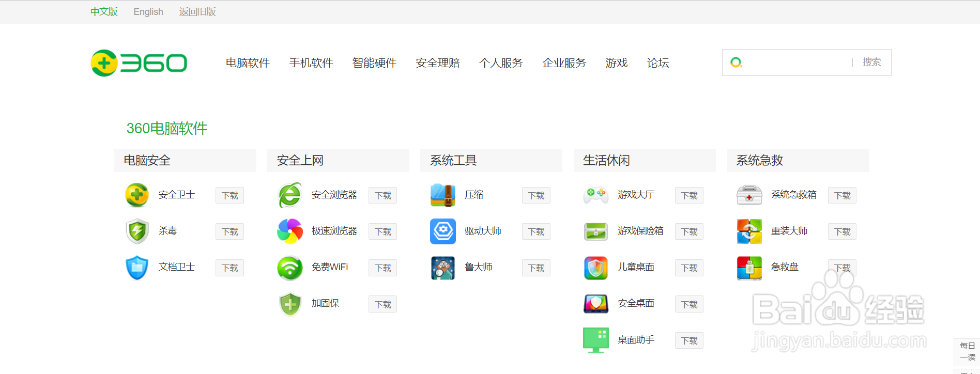Click the 驱动大师 icon
The image size is (980, 374).
click(443, 231)
